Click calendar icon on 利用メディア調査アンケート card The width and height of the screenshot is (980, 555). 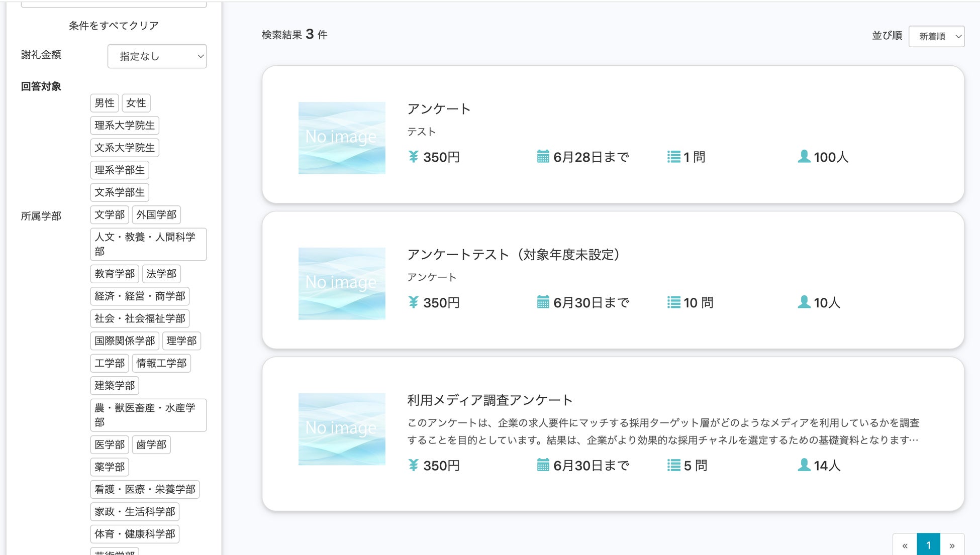[543, 465]
